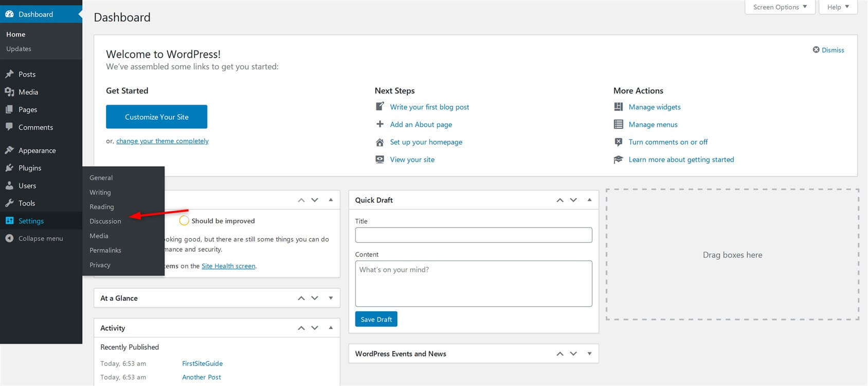This screenshot has width=868, height=386.
Task: Click the widgets icon beside Manage widgets
Action: point(619,107)
